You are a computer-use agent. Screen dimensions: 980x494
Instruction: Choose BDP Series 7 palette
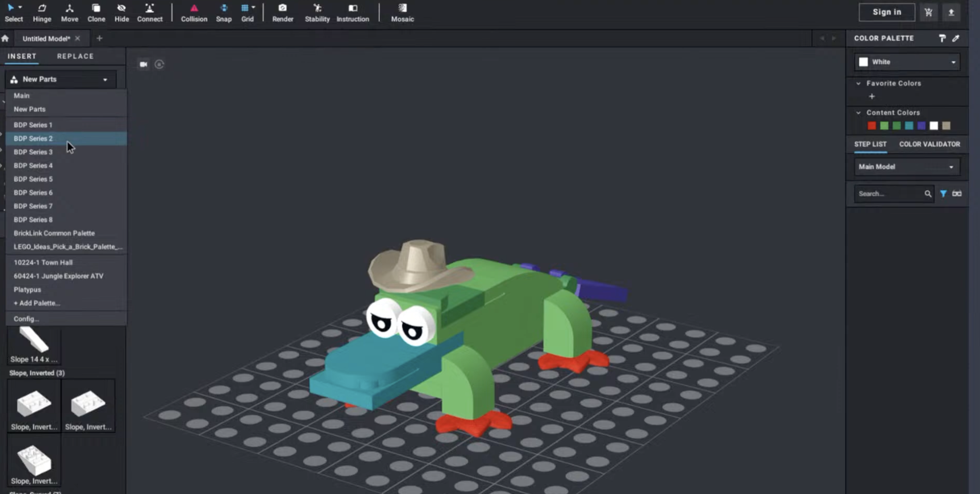click(66, 206)
